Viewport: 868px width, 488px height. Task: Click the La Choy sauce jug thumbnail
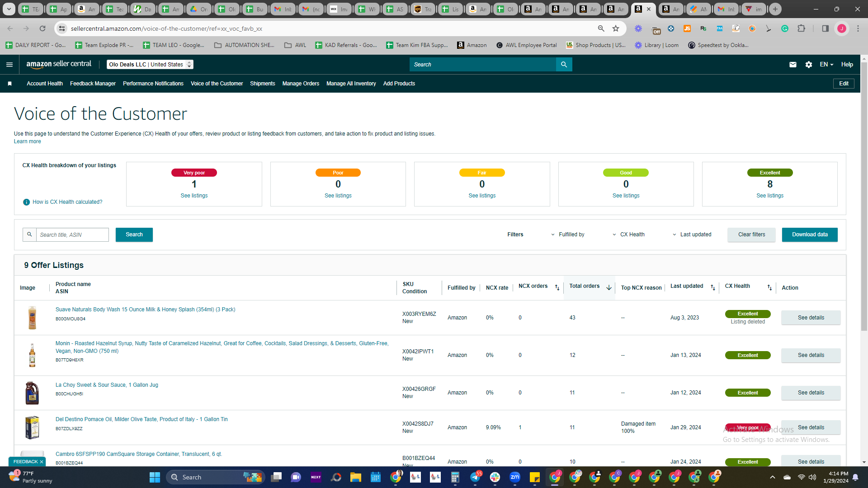[x=32, y=393]
